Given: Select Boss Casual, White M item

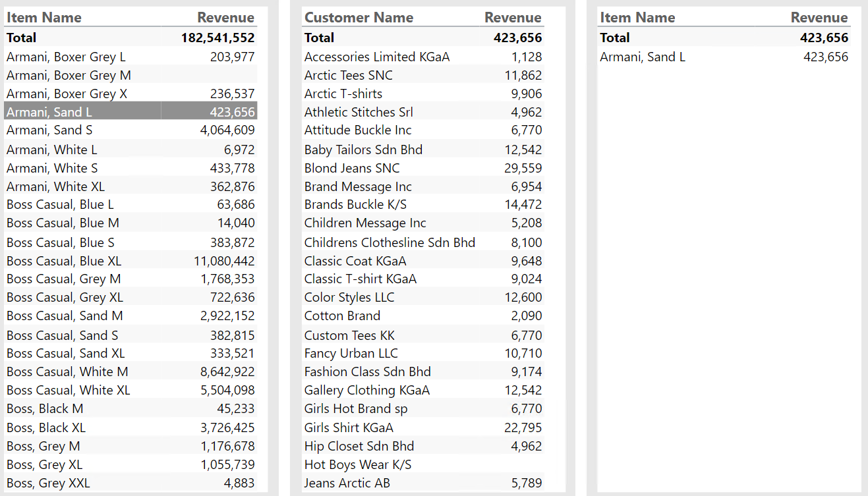Looking at the screenshot, I should [67, 372].
